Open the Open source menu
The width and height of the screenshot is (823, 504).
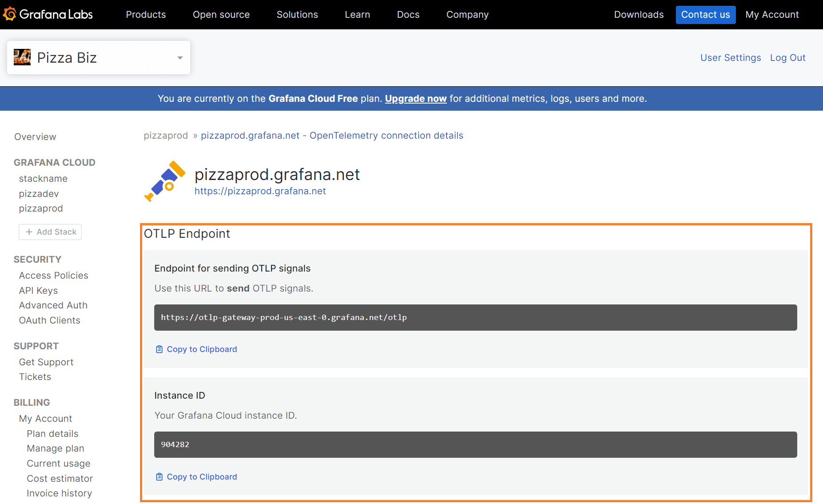point(221,15)
